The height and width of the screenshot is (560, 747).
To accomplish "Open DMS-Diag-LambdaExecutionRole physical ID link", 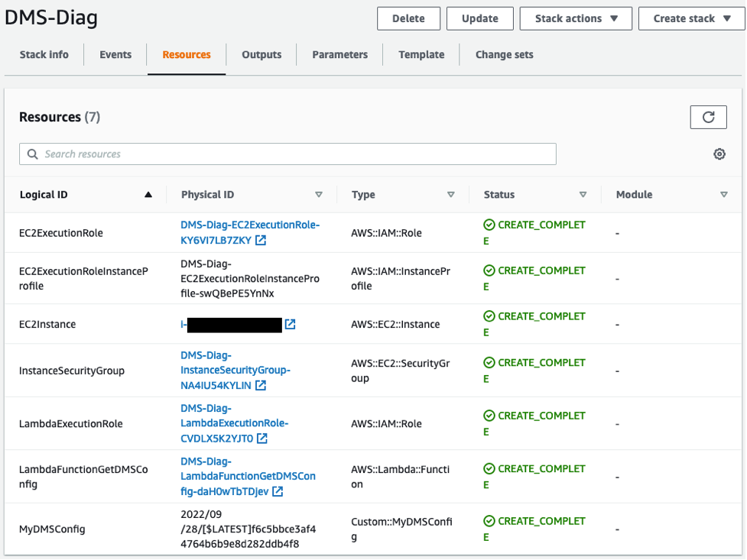I will click(x=235, y=423).
